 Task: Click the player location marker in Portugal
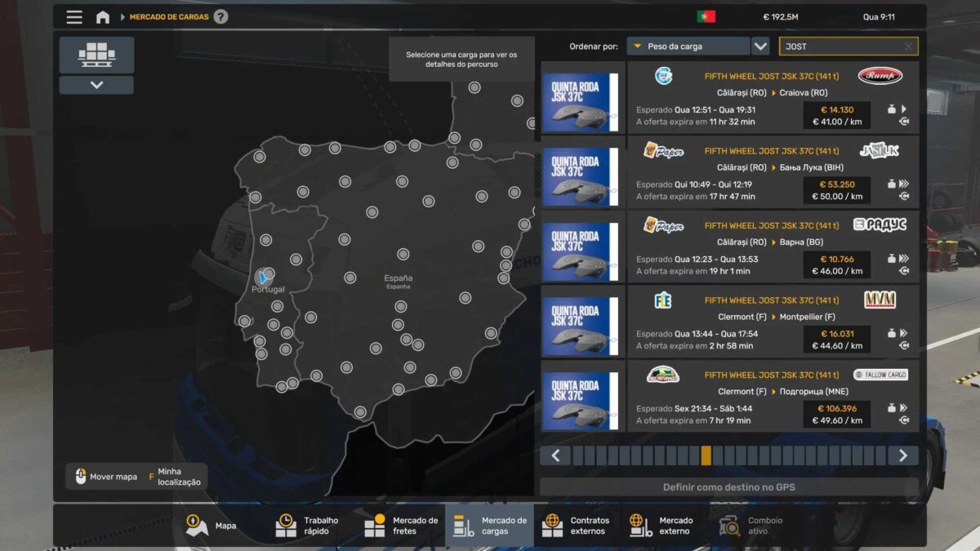[262, 278]
